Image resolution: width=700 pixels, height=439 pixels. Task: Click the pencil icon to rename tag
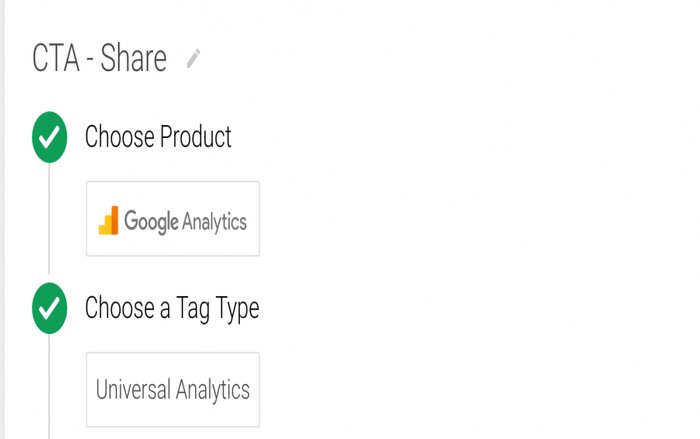point(193,59)
